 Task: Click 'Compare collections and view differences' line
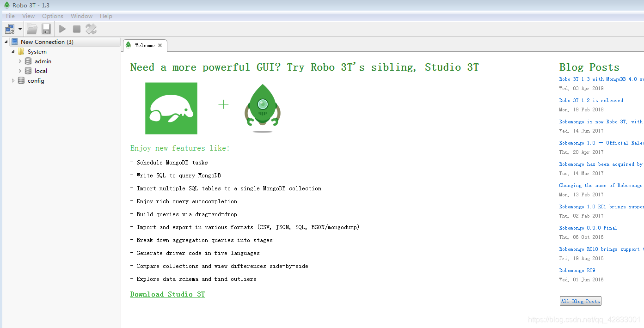pyautogui.click(x=219, y=266)
